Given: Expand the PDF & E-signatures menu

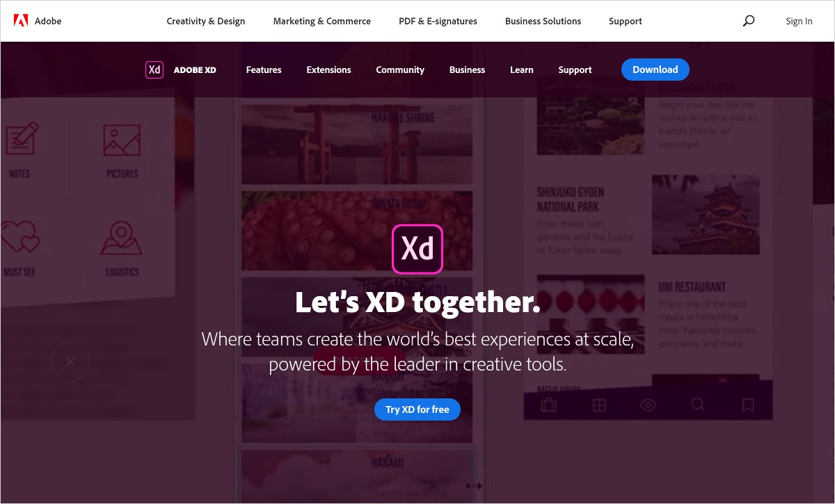Looking at the screenshot, I should coord(438,21).
